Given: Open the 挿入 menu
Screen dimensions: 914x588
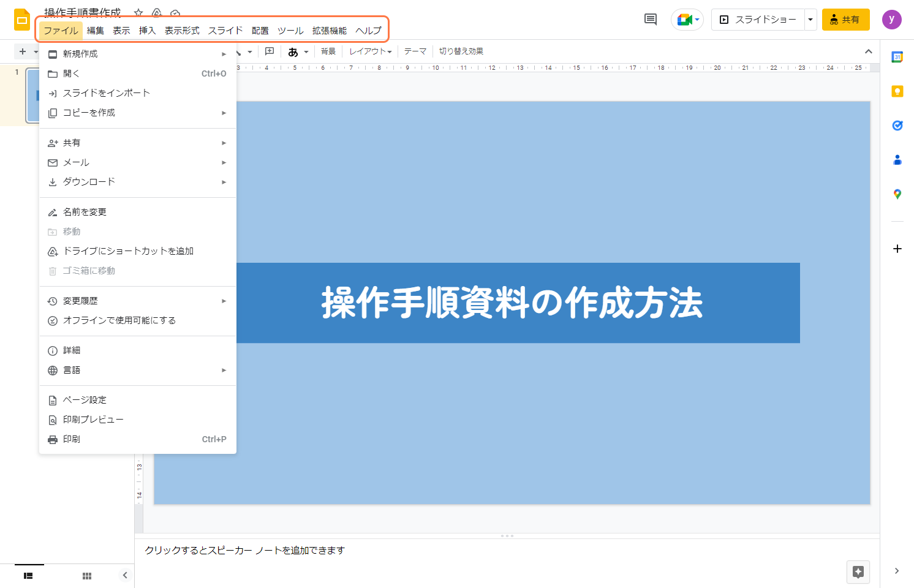Looking at the screenshot, I should pos(147,31).
